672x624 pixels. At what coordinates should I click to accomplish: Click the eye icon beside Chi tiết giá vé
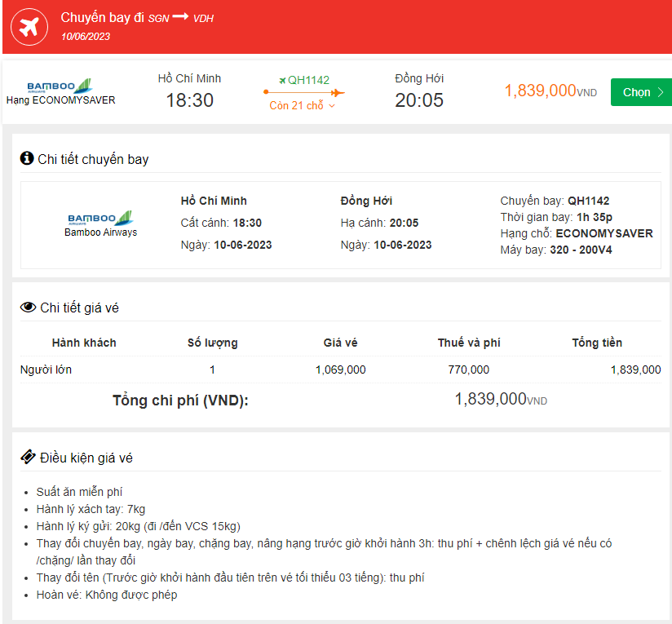(28, 308)
